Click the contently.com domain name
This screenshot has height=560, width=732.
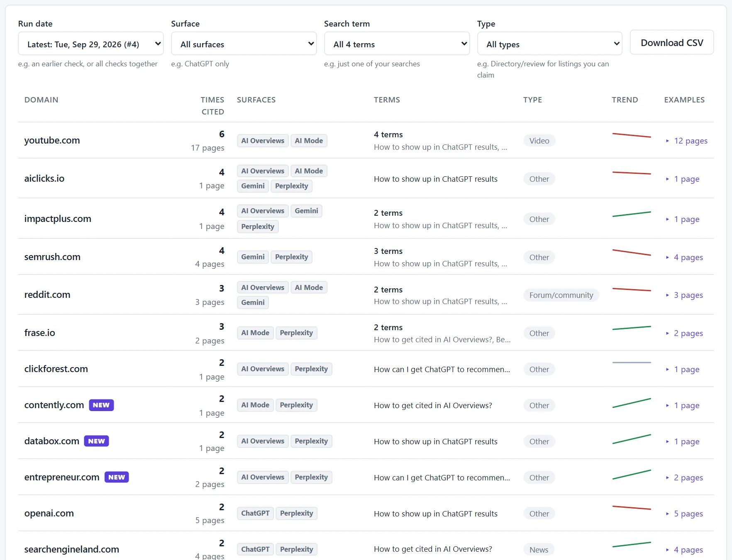[54, 405]
